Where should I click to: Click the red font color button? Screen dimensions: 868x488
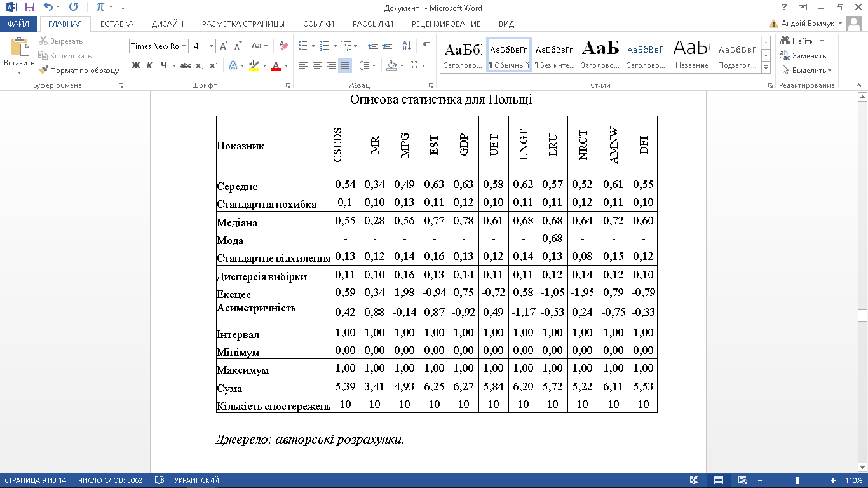(x=276, y=65)
